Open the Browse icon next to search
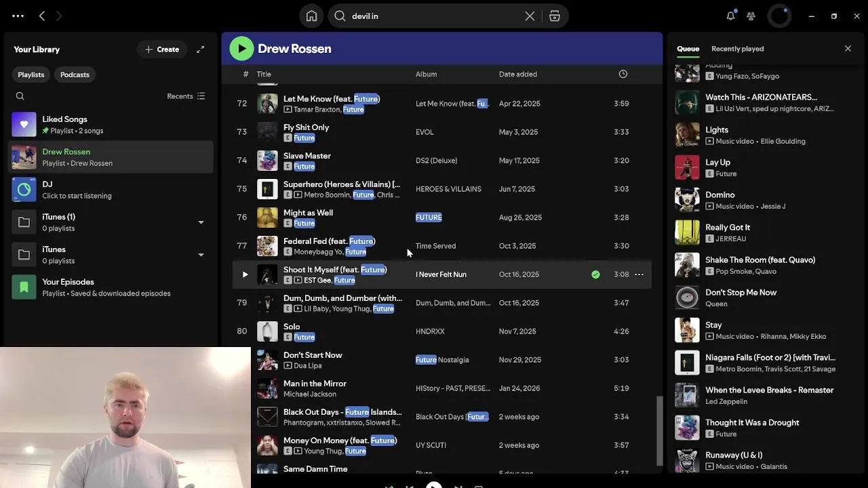Viewport: 868px width, 488px height. [555, 16]
